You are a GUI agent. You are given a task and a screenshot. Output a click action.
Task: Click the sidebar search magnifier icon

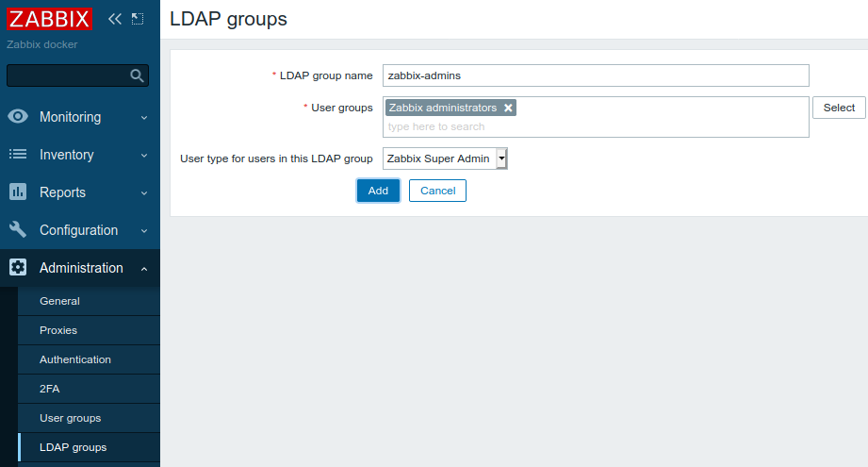point(137,75)
